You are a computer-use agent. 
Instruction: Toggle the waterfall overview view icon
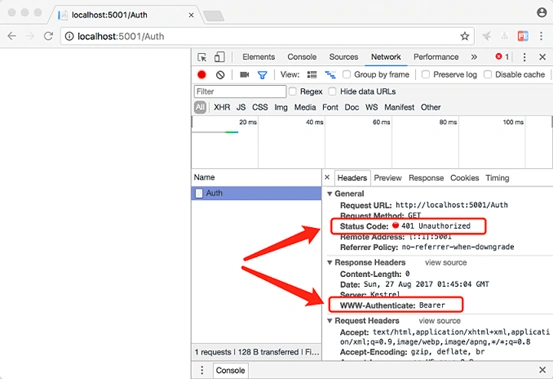click(x=330, y=75)
